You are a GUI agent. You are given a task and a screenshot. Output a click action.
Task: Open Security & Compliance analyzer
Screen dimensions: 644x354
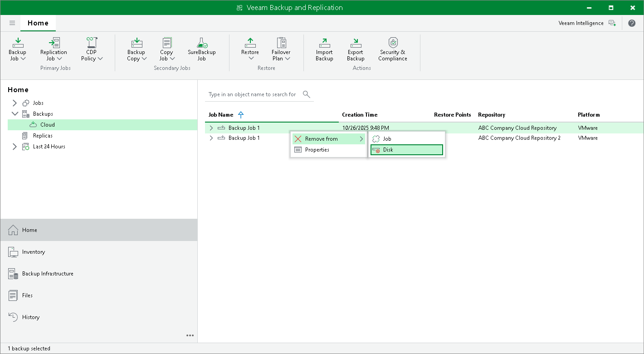coord(393,49)
